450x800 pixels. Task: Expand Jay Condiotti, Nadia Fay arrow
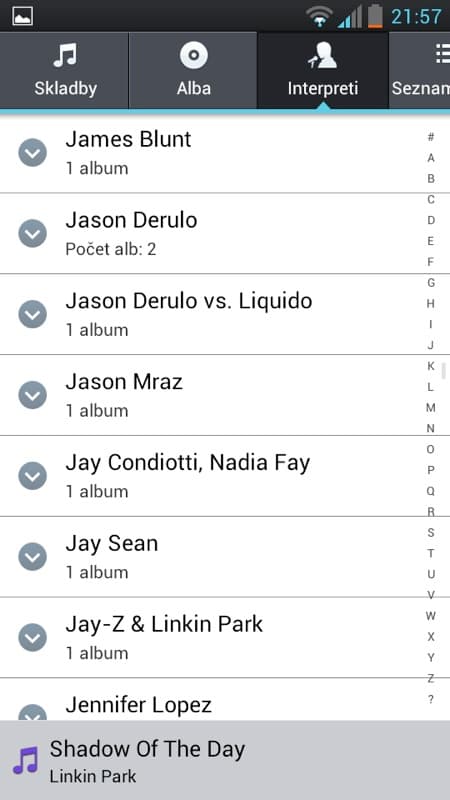pos(33,476)
